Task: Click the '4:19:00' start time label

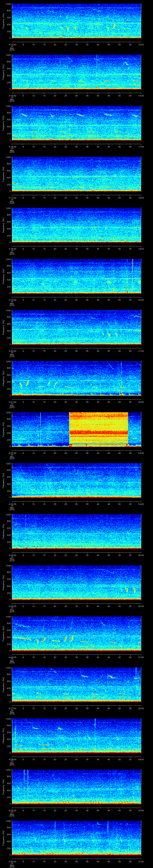Action: pyautogui.click(x=12, y=300)
